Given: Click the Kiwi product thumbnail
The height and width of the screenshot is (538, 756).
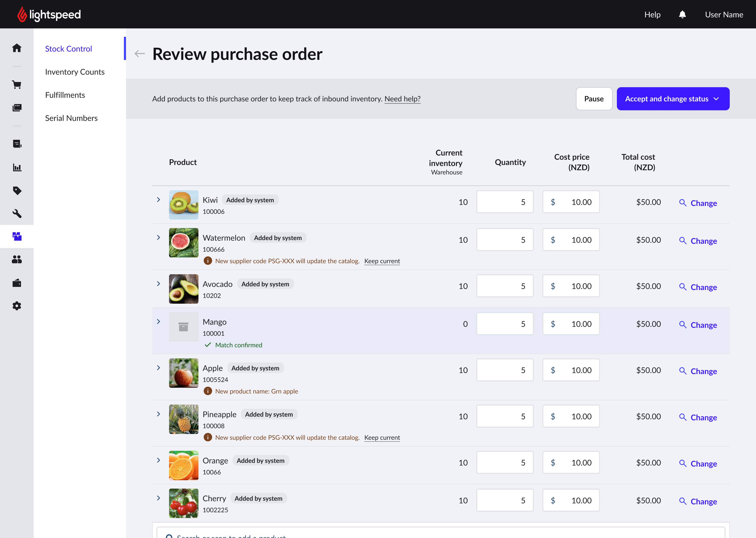Looking at the screenshot, I should click(184, 205).
